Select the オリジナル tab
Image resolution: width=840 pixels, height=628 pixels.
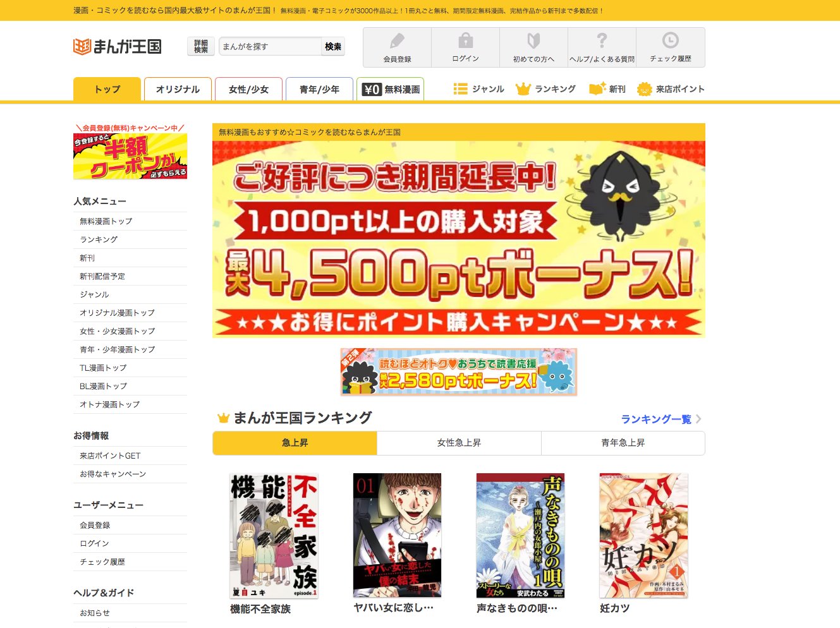178,89
